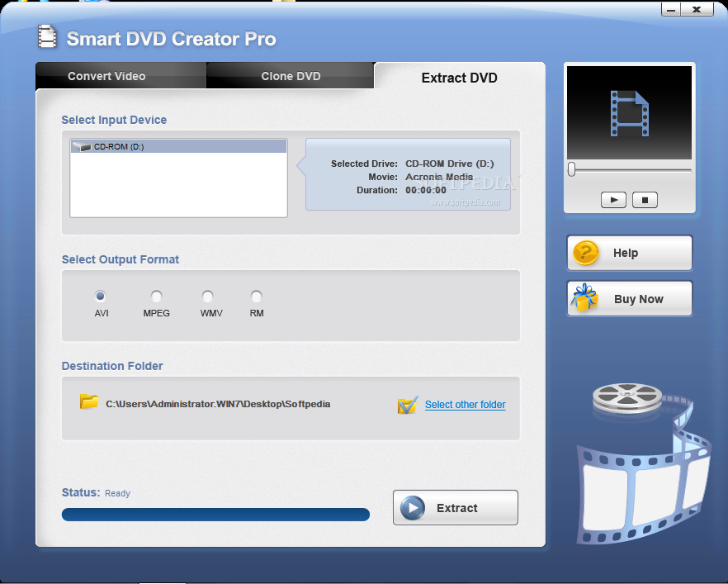Select the Extract DVD tab
The image size is (728, 584).
click(x=459, y=77)
